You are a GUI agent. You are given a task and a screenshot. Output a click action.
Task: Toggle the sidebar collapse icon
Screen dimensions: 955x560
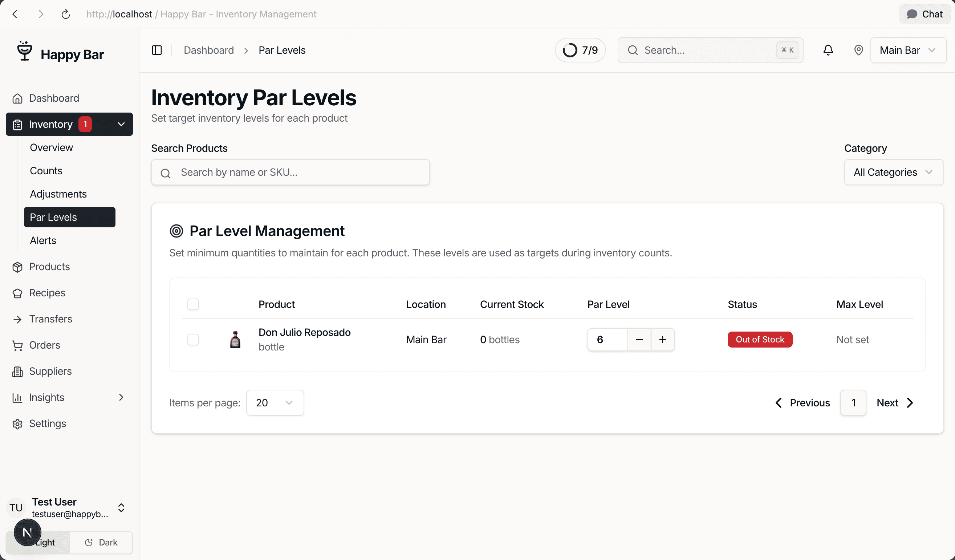[x=157, y=50]
